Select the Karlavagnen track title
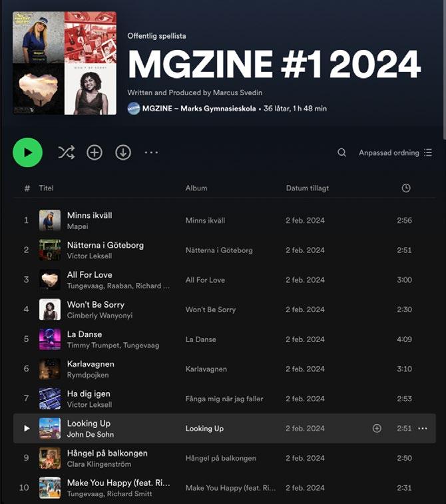This screenshot has height=504, width=446. pyautogui.click(x=91, y=364)
